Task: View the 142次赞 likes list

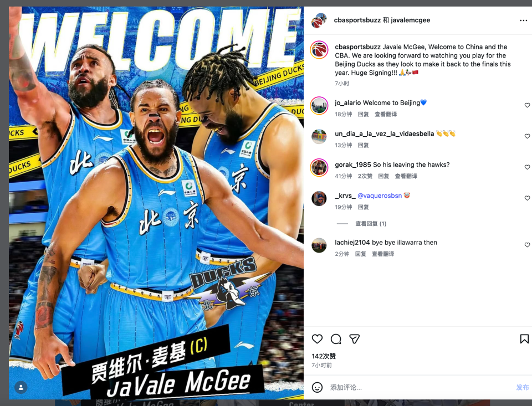Action: (x=324, y=356)
